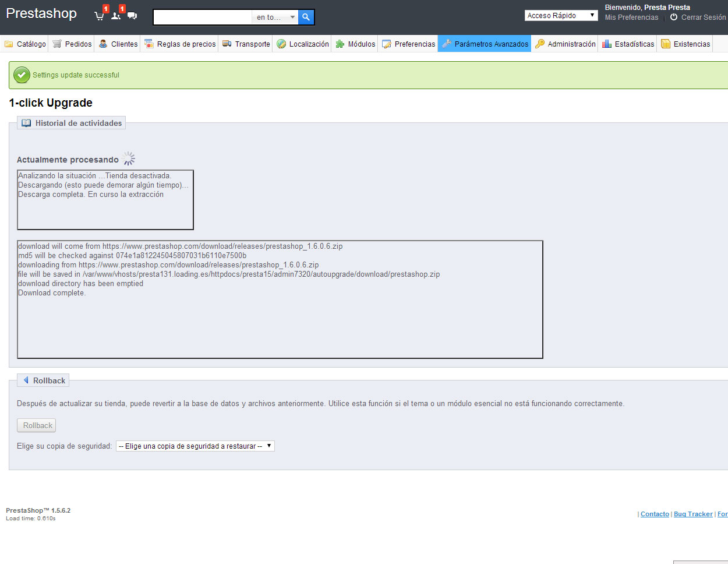Image resolution: width=728 pixels, height=564 pixels.
Task: Click the Historial de actividades book icon
Action: [x=26, y=123]
